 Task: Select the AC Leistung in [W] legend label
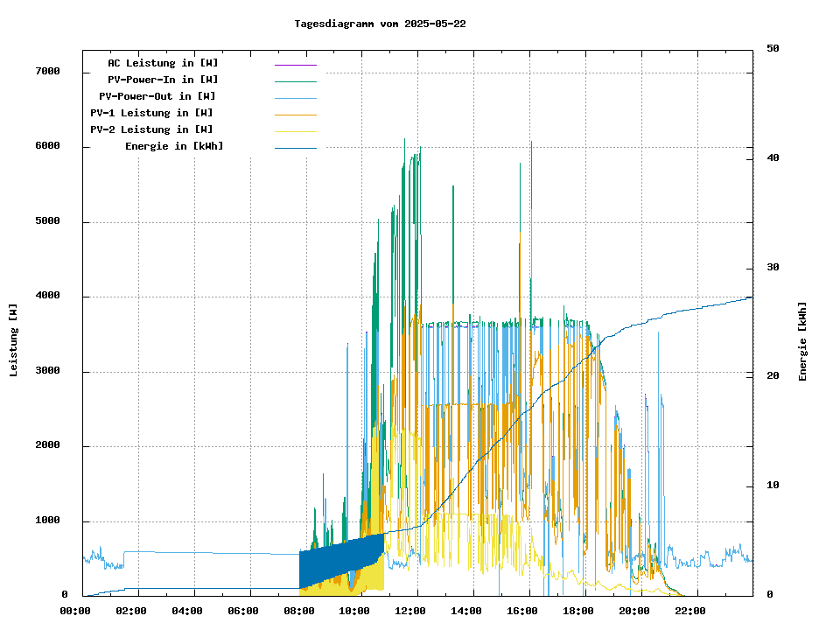(163, 63)
